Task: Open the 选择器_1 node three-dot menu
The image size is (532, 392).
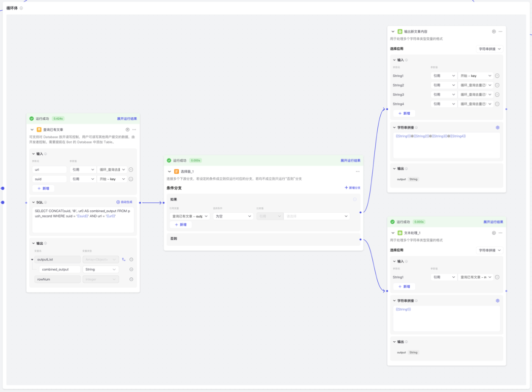Action: tap(358, 171)
